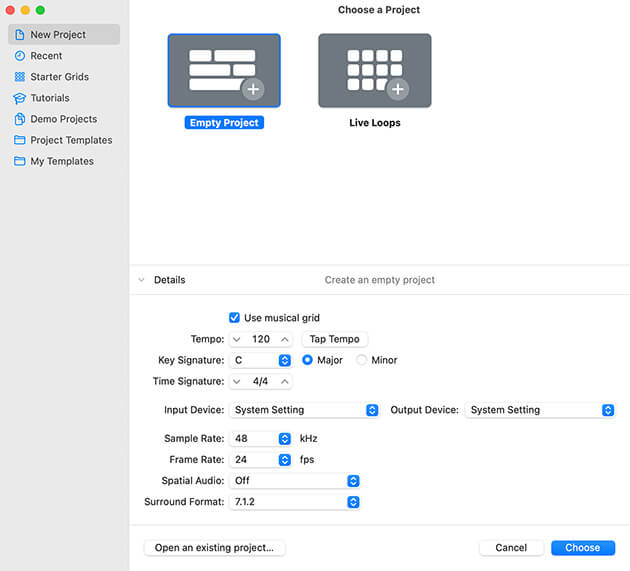Click the Tutorials graduation cap icon

click(x=20, y=98)
